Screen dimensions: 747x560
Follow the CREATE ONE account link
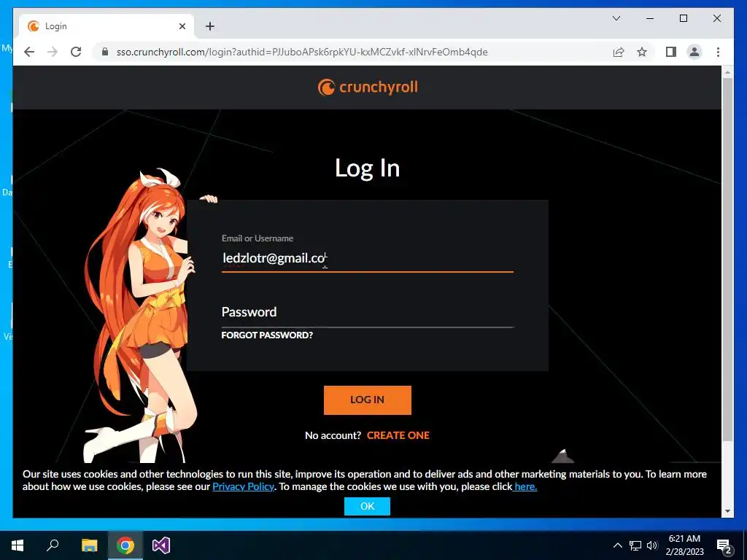(x=398, y=435)
